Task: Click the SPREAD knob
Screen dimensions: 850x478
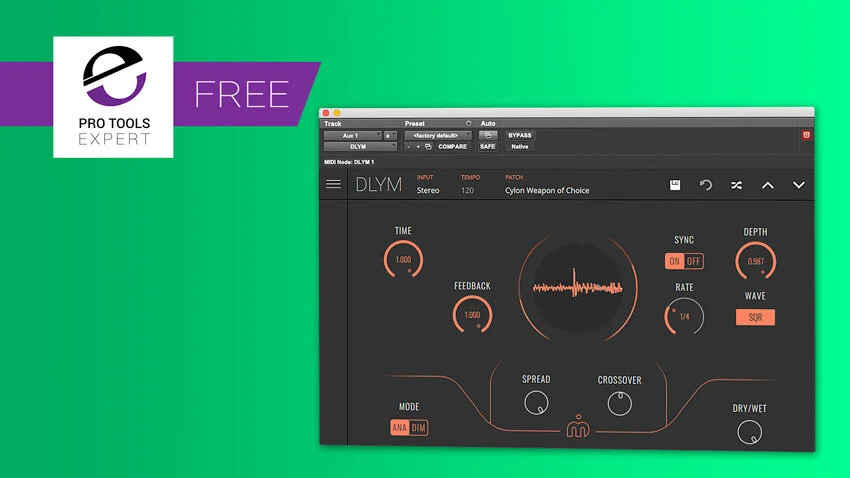Action: [536, 403]
